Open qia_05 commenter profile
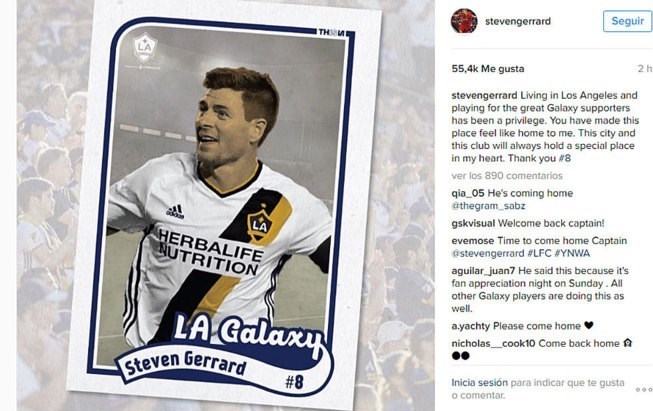653x411 pixels. pos(468,193)
